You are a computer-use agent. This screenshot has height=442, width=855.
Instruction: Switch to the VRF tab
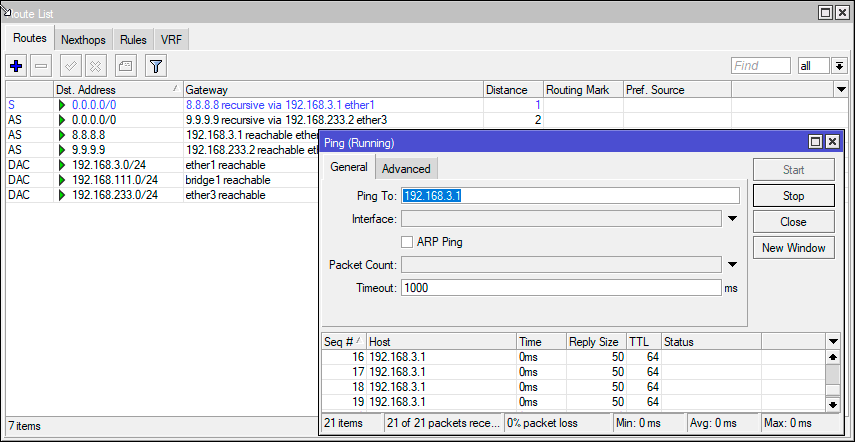coord(171,40)
